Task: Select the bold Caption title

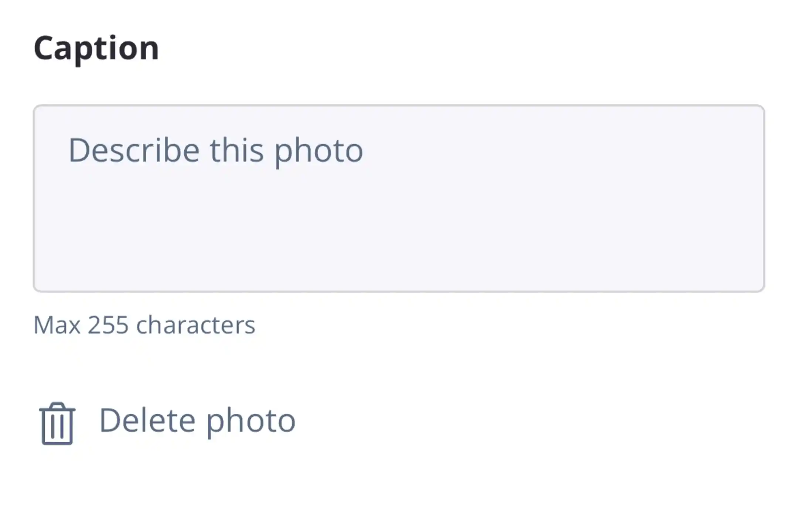Action: [x=96, y=48]
